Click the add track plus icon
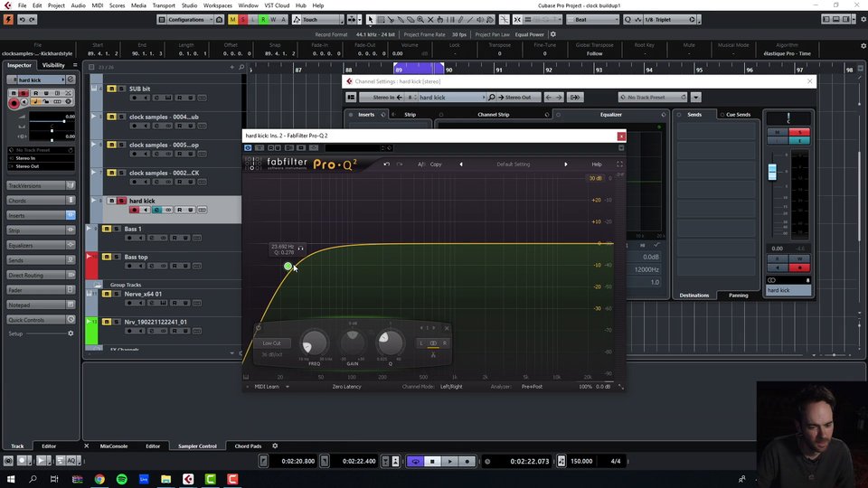Viewport: 868px width, 488px height. point(232,67)
